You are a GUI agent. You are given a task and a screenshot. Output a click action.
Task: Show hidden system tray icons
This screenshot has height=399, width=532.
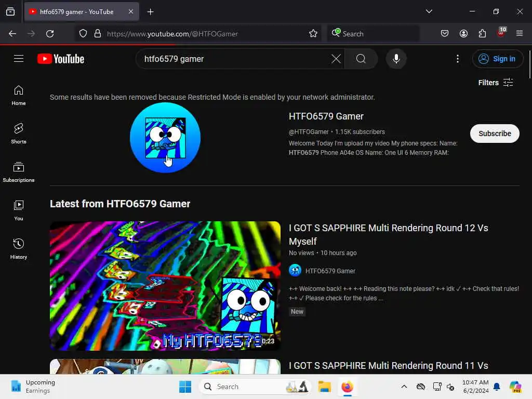[404, 387]
